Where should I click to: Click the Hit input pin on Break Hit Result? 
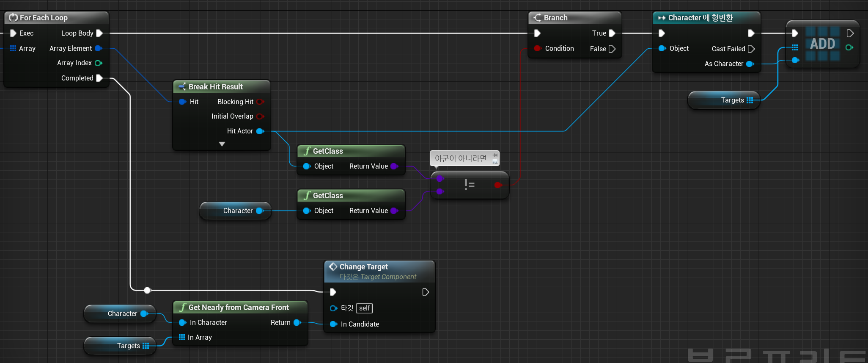(182, 102)
